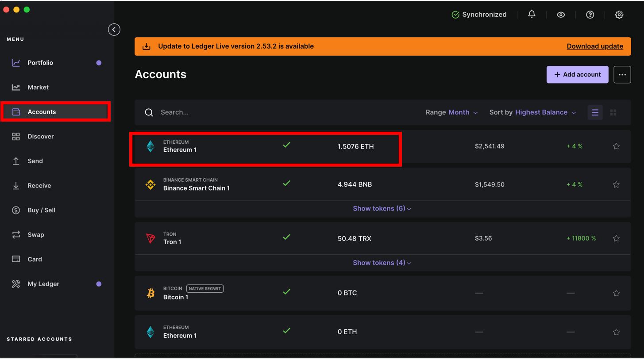Click Download update link
Screen dimensions: 644x359
tap(595, 46)
